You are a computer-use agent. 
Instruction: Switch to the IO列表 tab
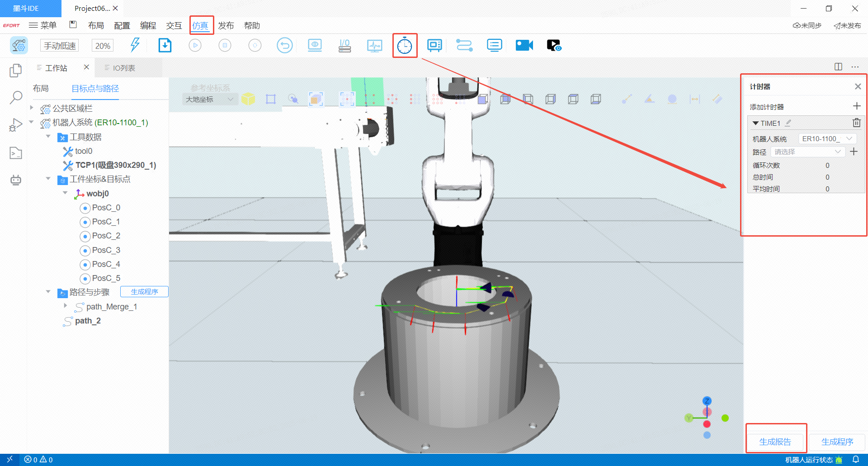click(x=124, y=68)
